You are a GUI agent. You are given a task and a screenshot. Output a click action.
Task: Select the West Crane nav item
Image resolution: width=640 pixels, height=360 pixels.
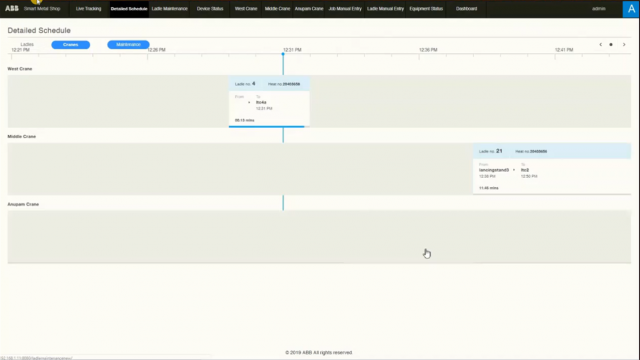point(246,9)
